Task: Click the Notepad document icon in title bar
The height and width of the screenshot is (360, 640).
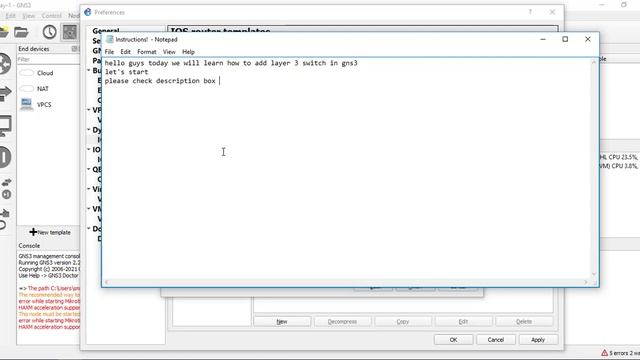Action: (109, 39)
